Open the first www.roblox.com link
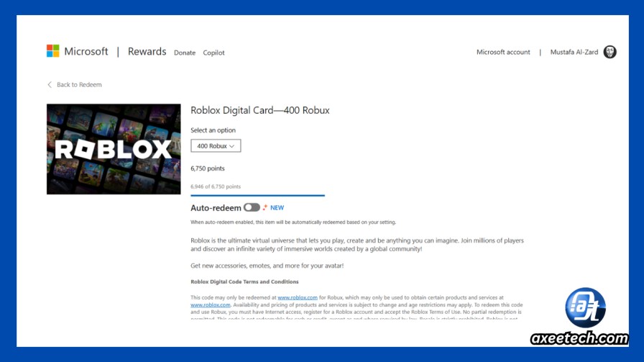Image resolution: width=644 pixels, height=362 pixels. coord(298,297)
